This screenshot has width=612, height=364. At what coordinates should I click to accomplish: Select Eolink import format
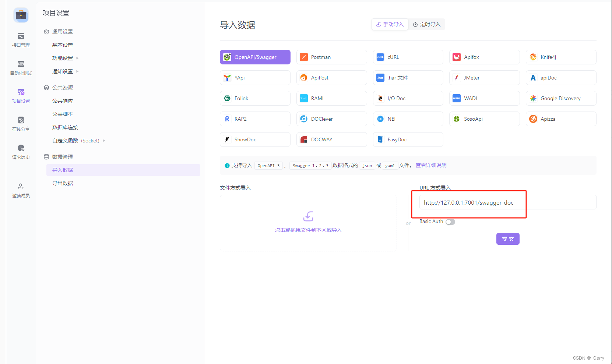(255, 98)
